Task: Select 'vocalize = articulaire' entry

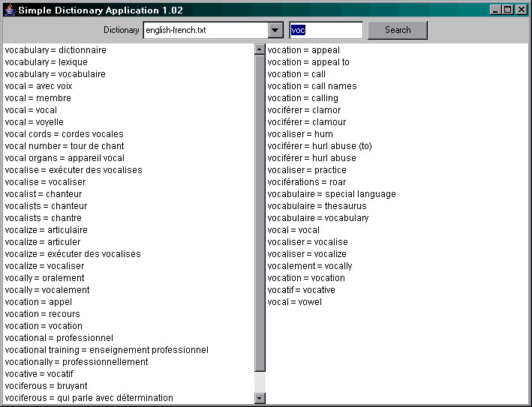Action: pyautogui.click(x=46, y=230)
